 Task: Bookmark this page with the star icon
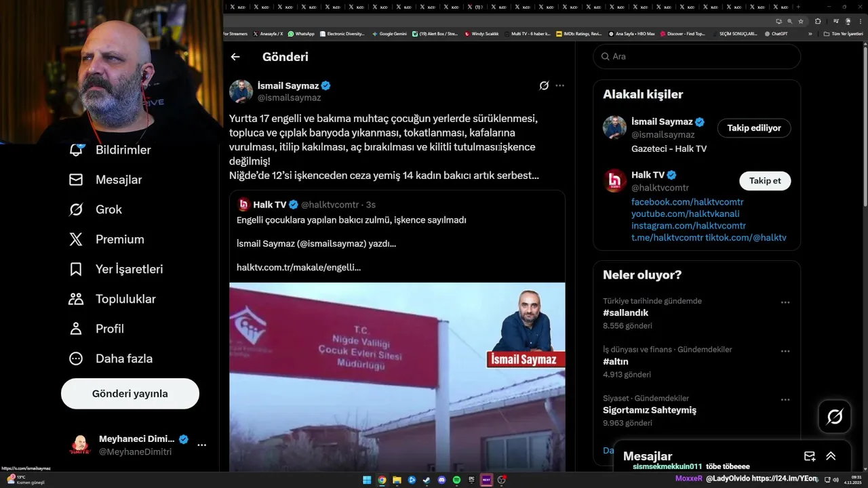point(801,21)
